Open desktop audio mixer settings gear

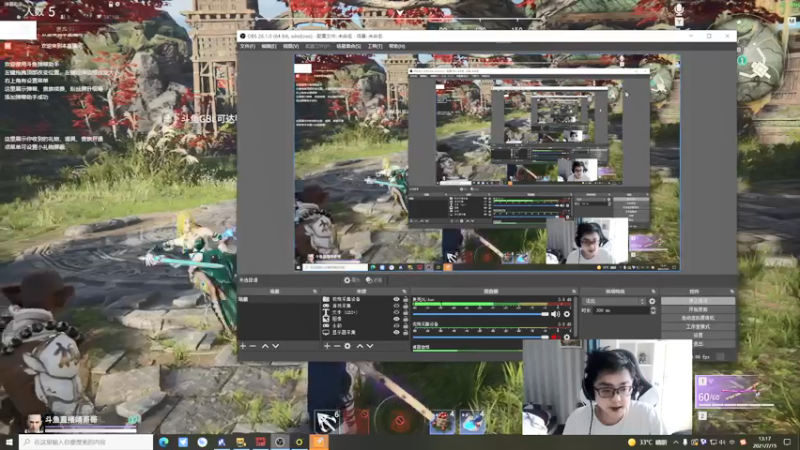click(567, 314)
